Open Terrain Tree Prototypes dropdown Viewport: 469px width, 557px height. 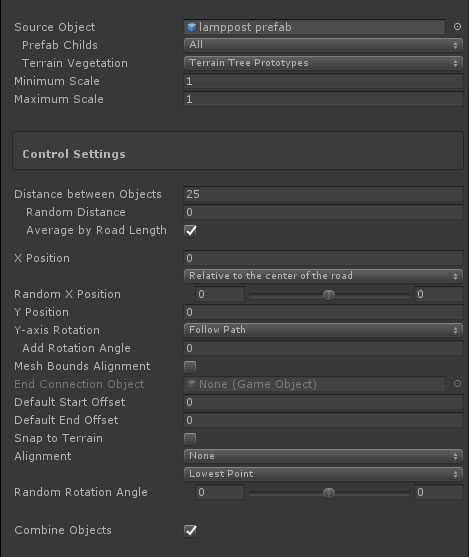pos(323,63)
